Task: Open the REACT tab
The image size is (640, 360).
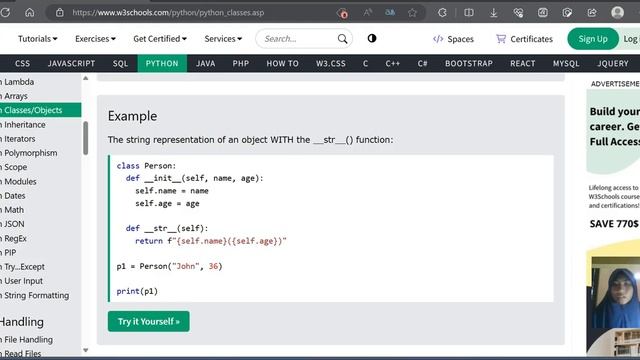Action: [x=523, y=63]
